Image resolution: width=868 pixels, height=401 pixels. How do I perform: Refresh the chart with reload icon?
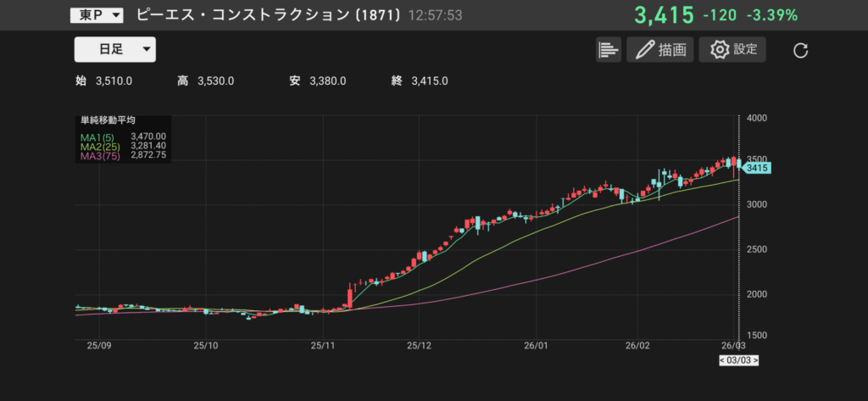click(x=800, y=51)
